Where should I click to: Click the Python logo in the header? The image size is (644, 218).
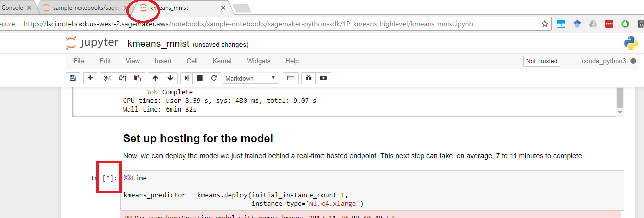point(631,44)
